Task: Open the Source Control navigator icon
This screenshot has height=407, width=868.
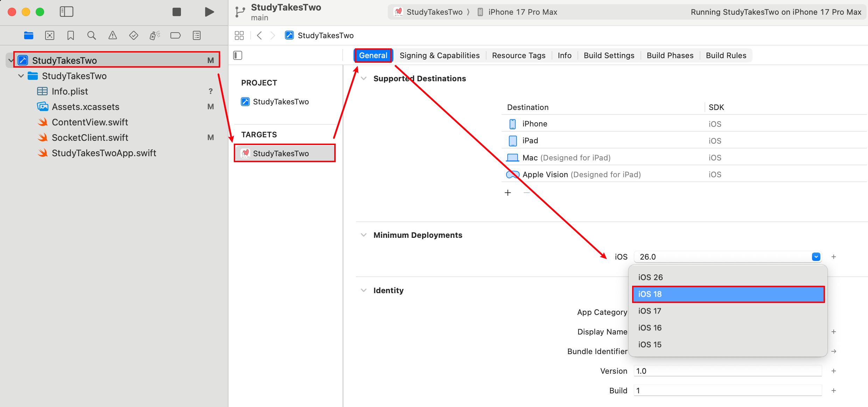Action: pyautogui.click(x=50, y=35)
